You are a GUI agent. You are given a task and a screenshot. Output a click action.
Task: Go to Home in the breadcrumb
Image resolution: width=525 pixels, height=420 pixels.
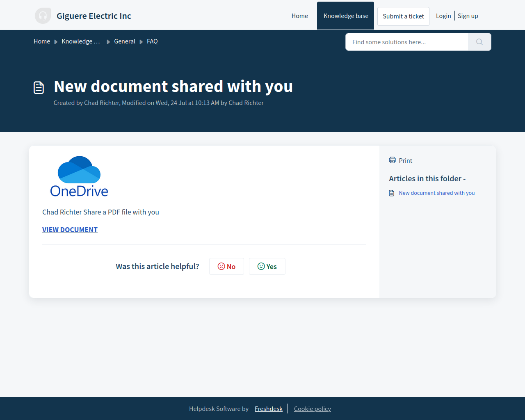click(x=42, y=41)
